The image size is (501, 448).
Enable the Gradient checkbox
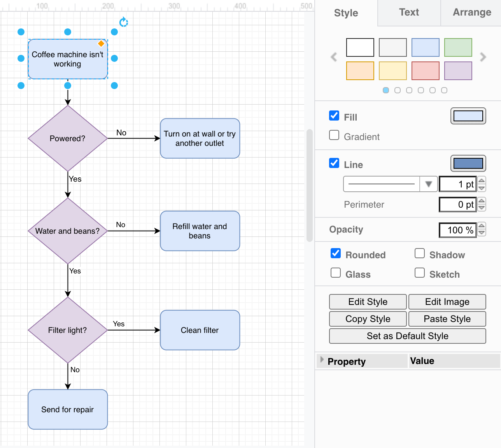coord(334,135)
